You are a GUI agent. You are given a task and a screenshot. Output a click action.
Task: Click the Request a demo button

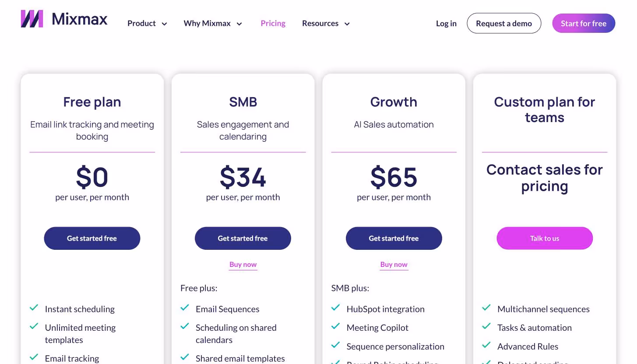point(504,23)
